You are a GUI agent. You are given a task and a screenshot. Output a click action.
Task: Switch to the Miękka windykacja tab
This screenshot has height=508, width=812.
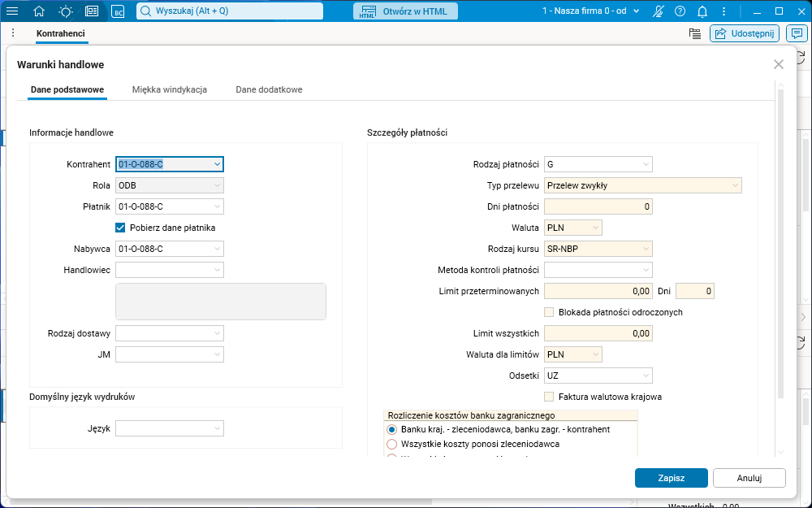click(x=170, y=89)
